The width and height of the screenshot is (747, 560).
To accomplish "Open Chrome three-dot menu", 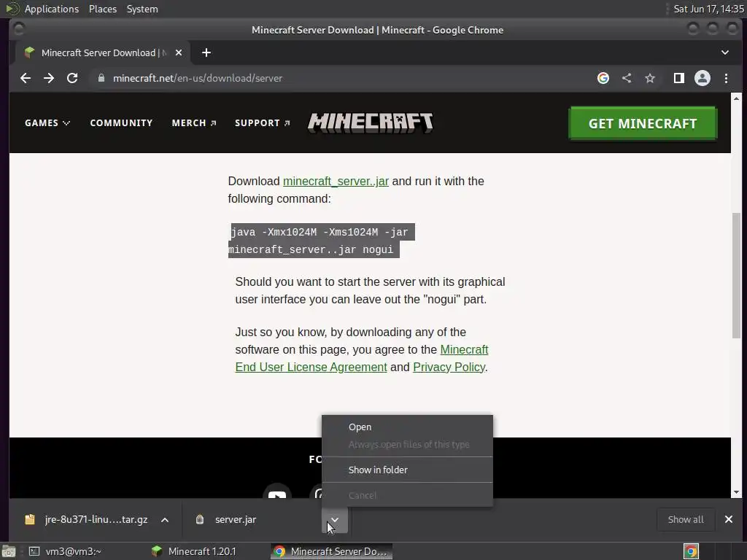I will point(726,78).
